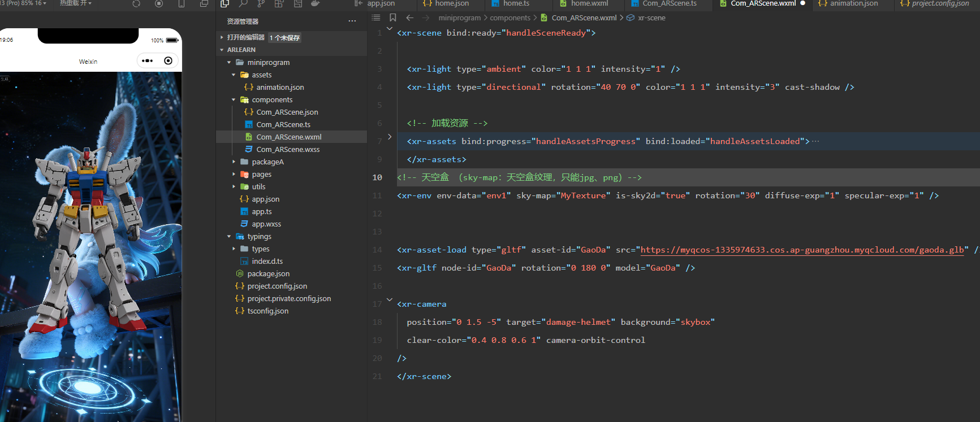Open app.json in the file tree

(x=292, y=199)
